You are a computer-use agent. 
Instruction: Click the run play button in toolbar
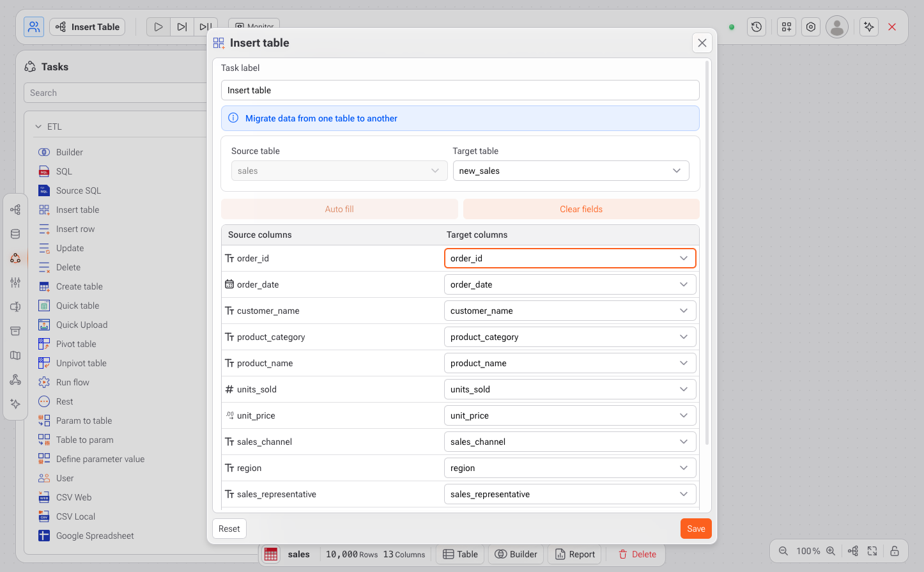[x=158, y=27]
